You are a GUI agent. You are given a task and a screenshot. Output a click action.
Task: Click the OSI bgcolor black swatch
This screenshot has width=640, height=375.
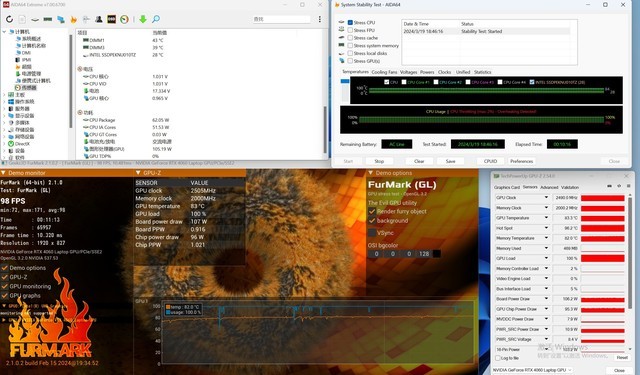pyautogui.click(x=436, y=254)
